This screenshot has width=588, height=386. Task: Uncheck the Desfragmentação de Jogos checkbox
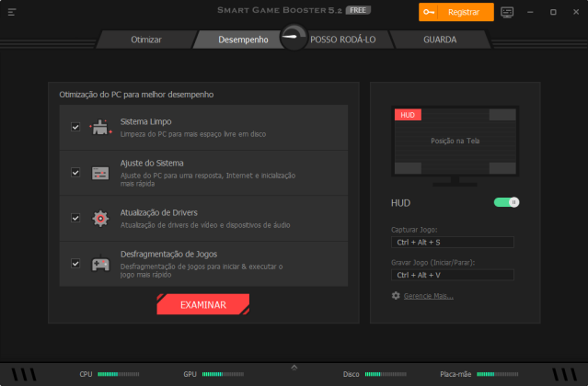click(75, 264)
